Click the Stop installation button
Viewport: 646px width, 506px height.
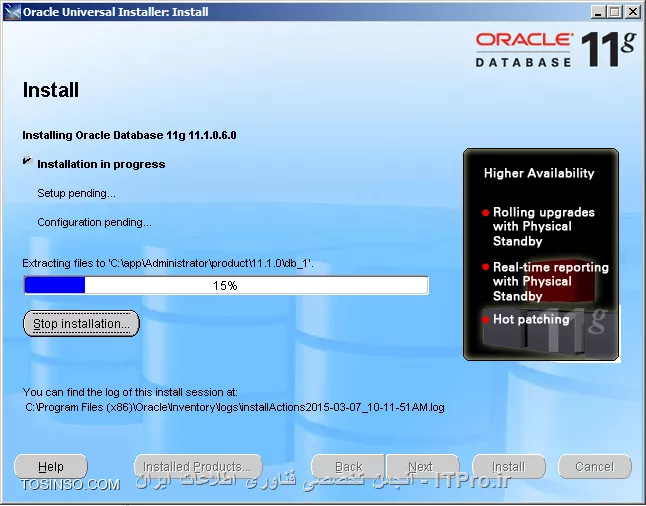pyautogui.click(x=81, y=323)
